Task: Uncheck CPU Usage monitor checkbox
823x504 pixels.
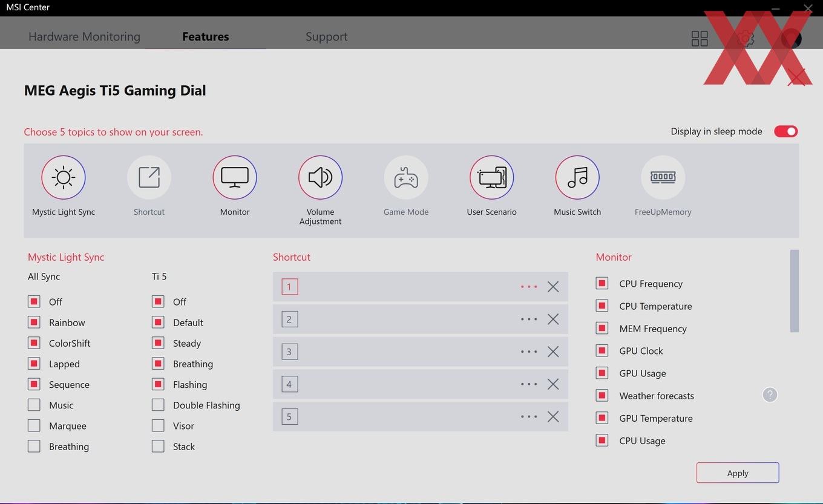Action: tap(602, 440)
